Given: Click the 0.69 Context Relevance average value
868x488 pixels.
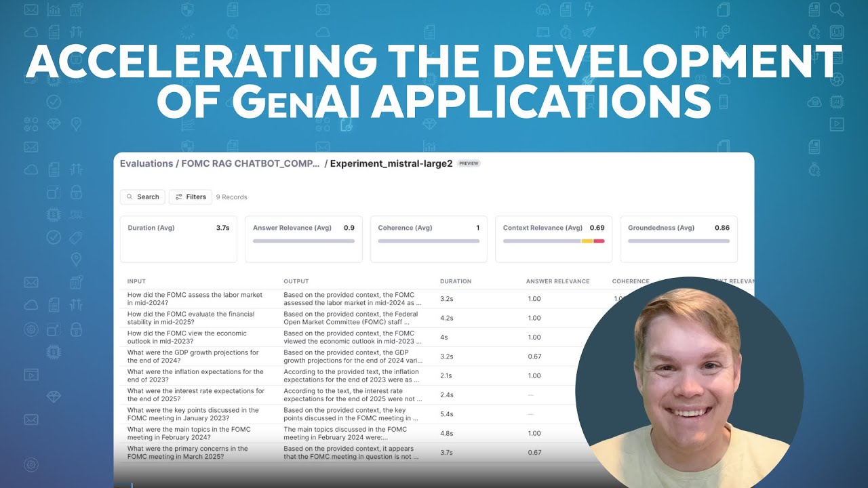Looking at the screenshot, I should pyautogui.click(x=597, y=228).
